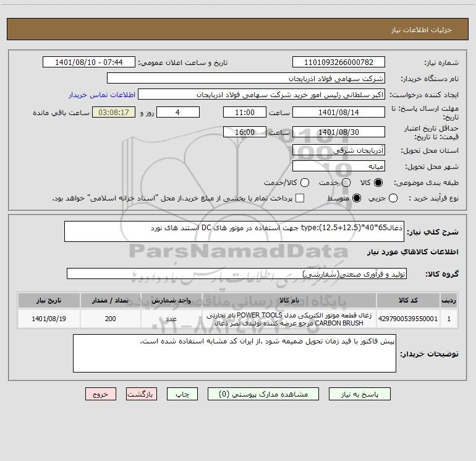Viewport: 476px width, 461px height.
Task: Click the row number cell 1
Action: point(449,319)
